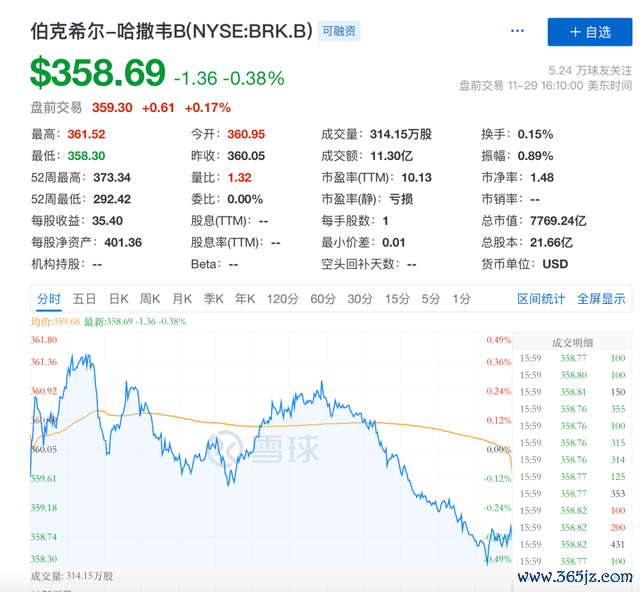The image size is (640, 592).
Task: Click the 每股净资产 value 401.36
Action: 123,243
